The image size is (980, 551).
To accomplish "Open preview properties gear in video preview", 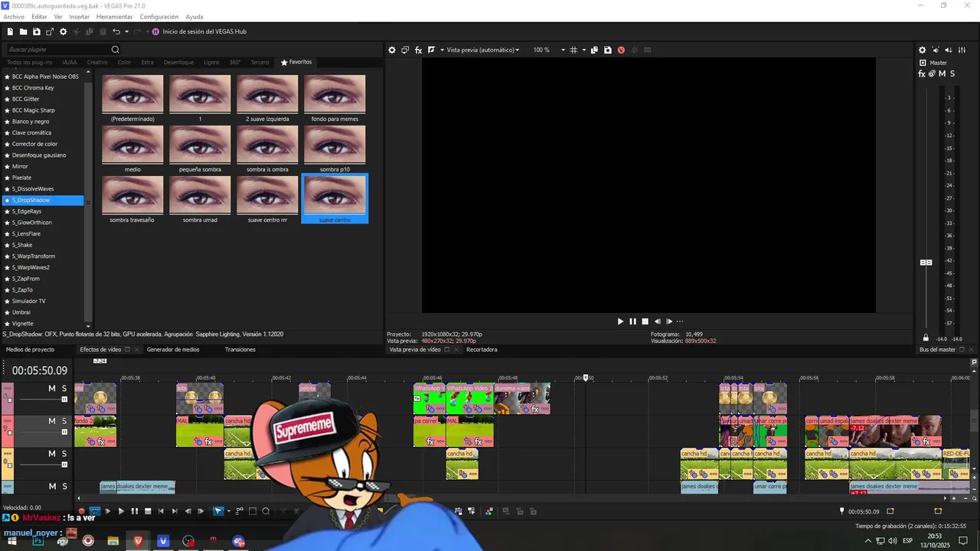I will (392, 50).
